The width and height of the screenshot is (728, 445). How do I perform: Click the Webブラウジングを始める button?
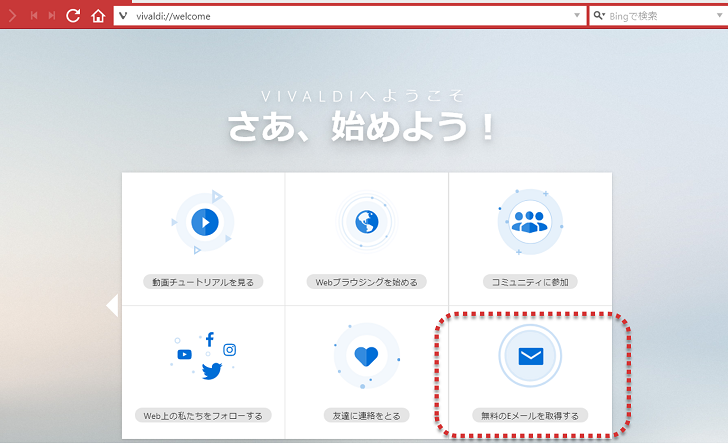(367, 282)
